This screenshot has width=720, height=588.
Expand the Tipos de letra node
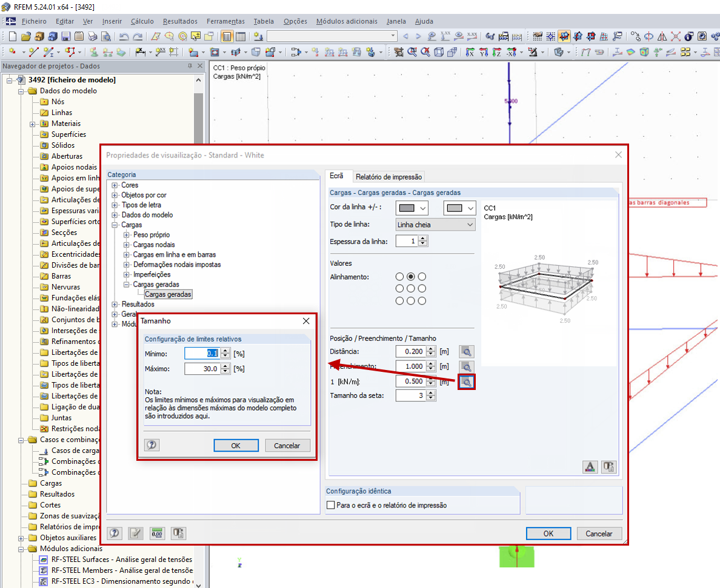pyautogui.click(x=115, y=205)
